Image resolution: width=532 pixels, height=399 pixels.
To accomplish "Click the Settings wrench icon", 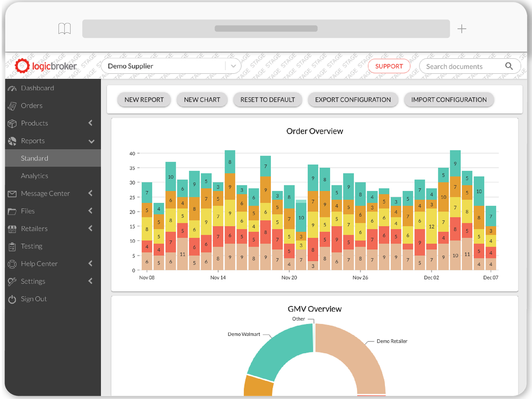I will click(12, 282).
